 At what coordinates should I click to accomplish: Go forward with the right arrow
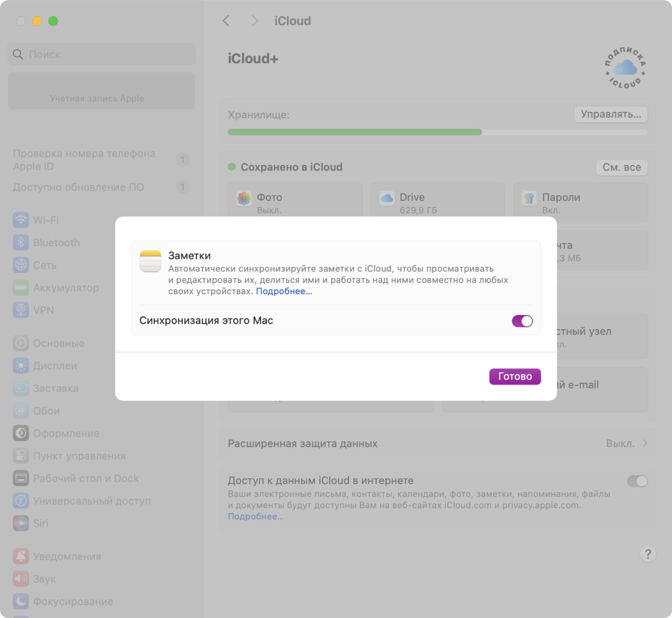pos(255,21)
